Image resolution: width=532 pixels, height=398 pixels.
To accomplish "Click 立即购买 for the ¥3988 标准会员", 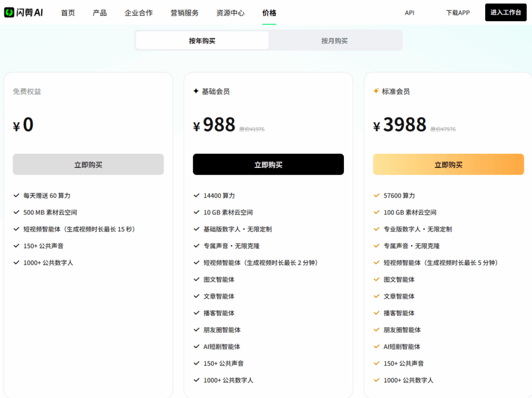I will [x=448, y=165].
